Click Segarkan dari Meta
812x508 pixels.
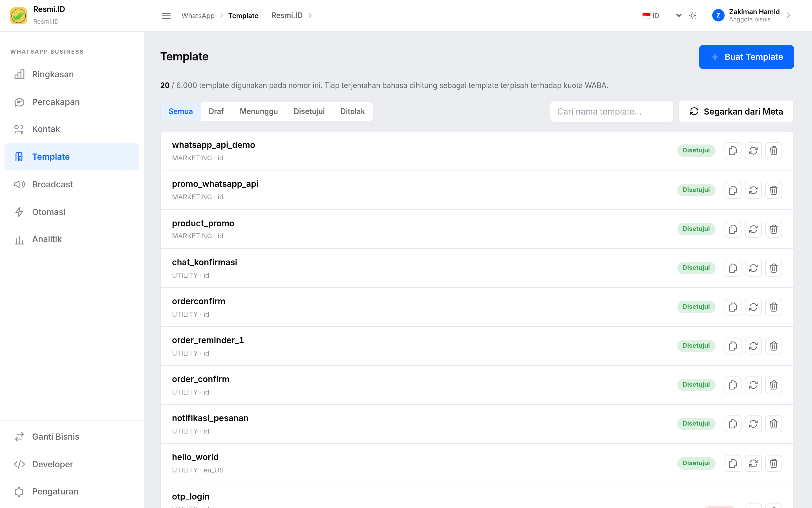pyautogui.click(x=736, y=111)
